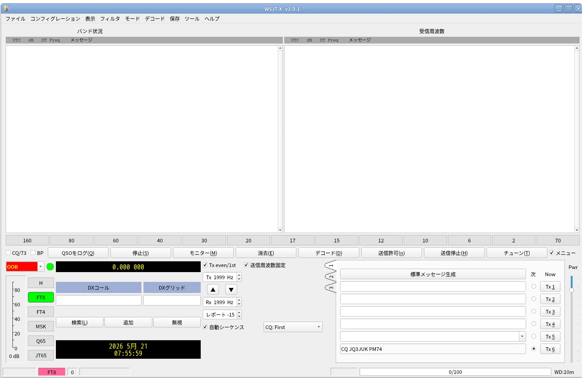Select the 20 meter band button
The image size is (588, 381).
[x=248, y=240]
